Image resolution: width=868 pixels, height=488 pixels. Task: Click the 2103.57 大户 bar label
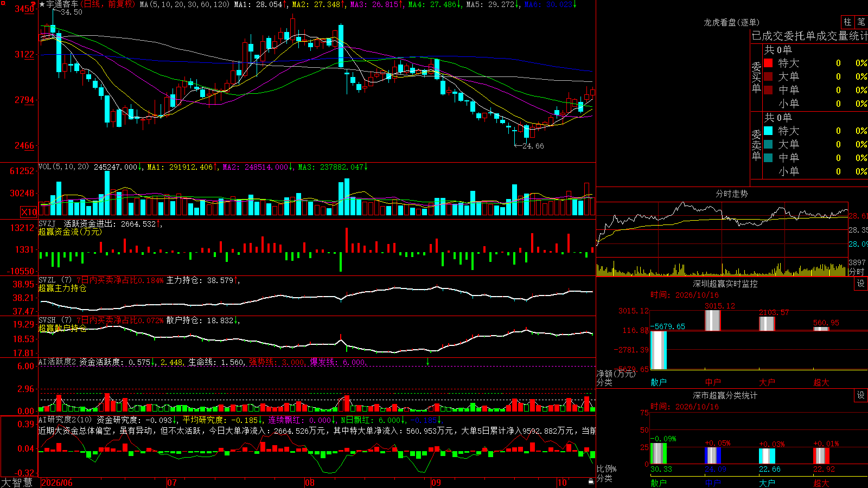point(774,312)
